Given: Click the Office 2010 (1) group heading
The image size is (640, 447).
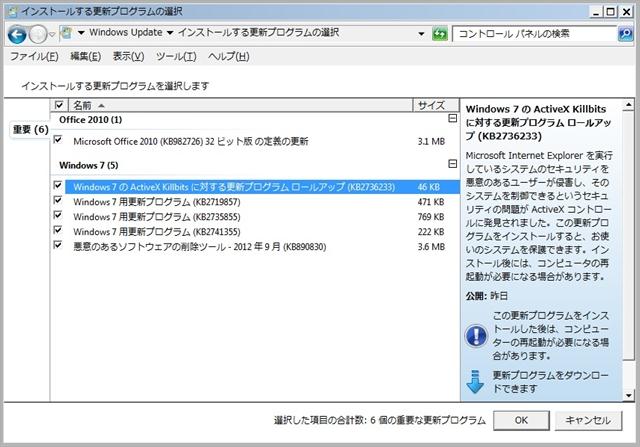Looking at the screenshot, I should pos(91,120).
